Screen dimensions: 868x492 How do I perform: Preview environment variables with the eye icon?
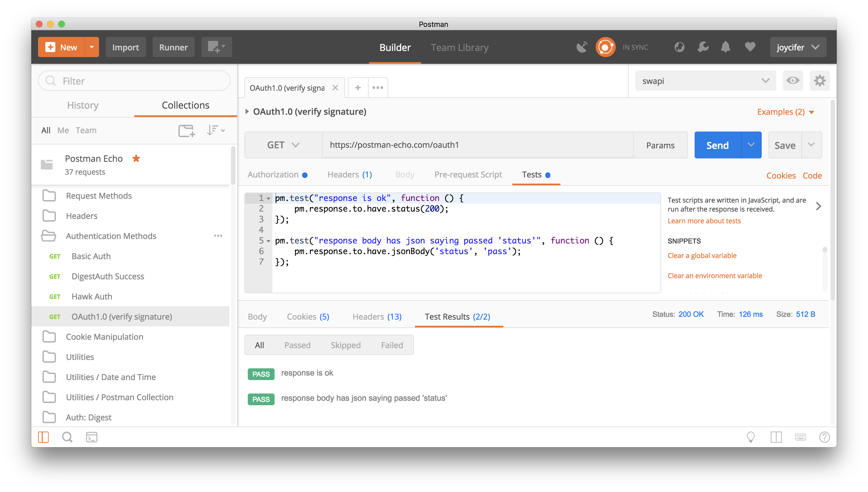pyautogui.click(x=793, y=80)
